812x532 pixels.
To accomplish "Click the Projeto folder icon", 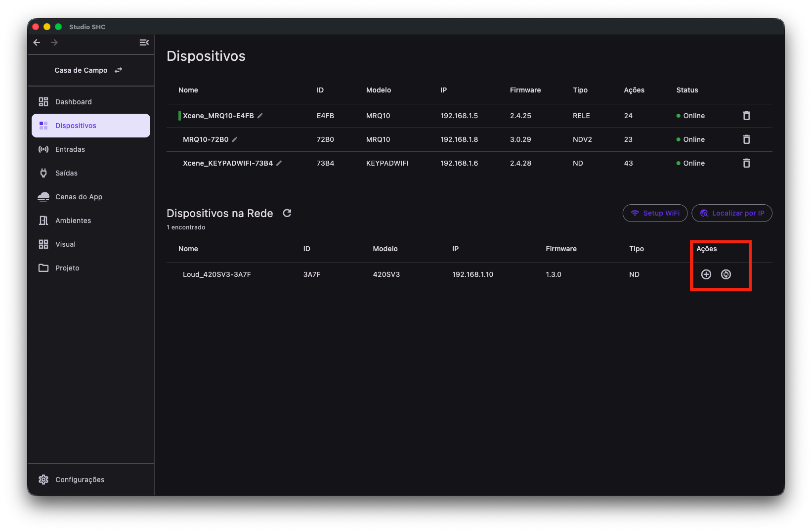I will coord(43,268).
